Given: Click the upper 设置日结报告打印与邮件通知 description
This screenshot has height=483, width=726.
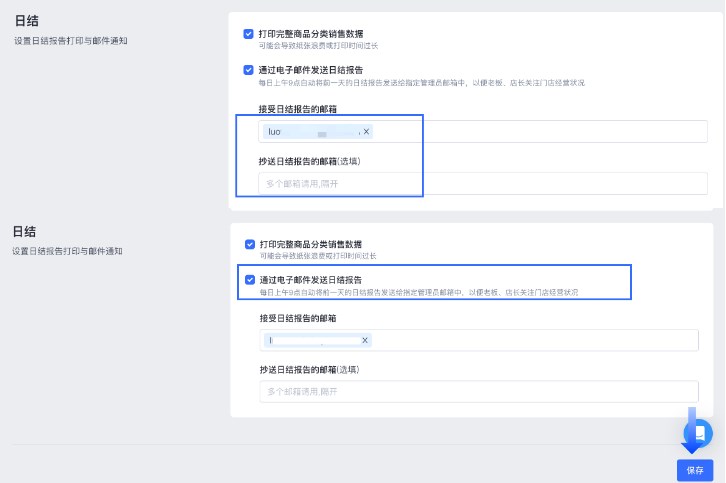Looking at the screenshot, I should [70, 41].
